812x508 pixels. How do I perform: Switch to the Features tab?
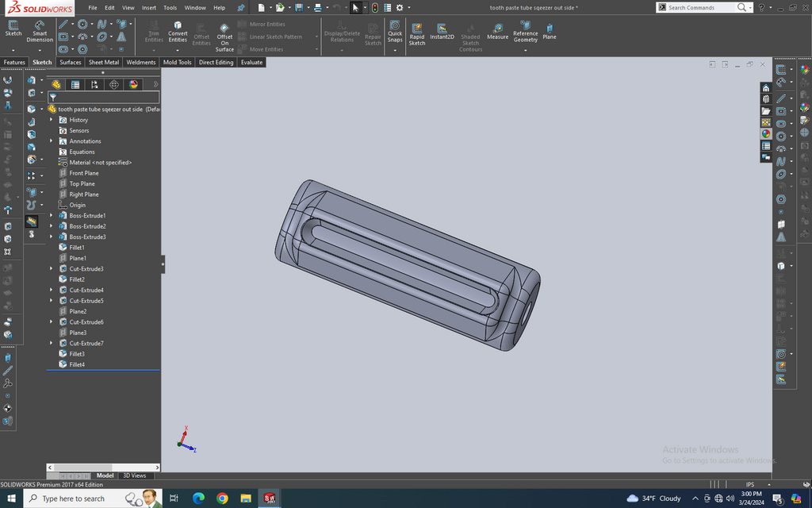tap(14, 62)
